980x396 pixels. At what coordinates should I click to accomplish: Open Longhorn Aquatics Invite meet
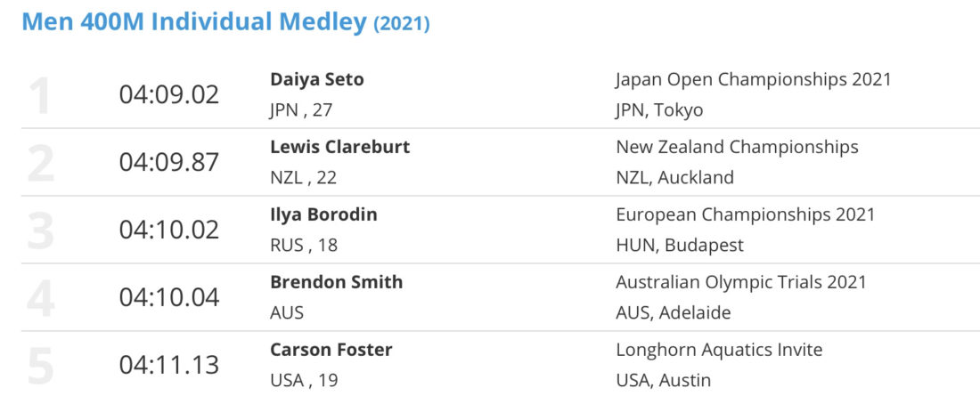coord(719,350)
